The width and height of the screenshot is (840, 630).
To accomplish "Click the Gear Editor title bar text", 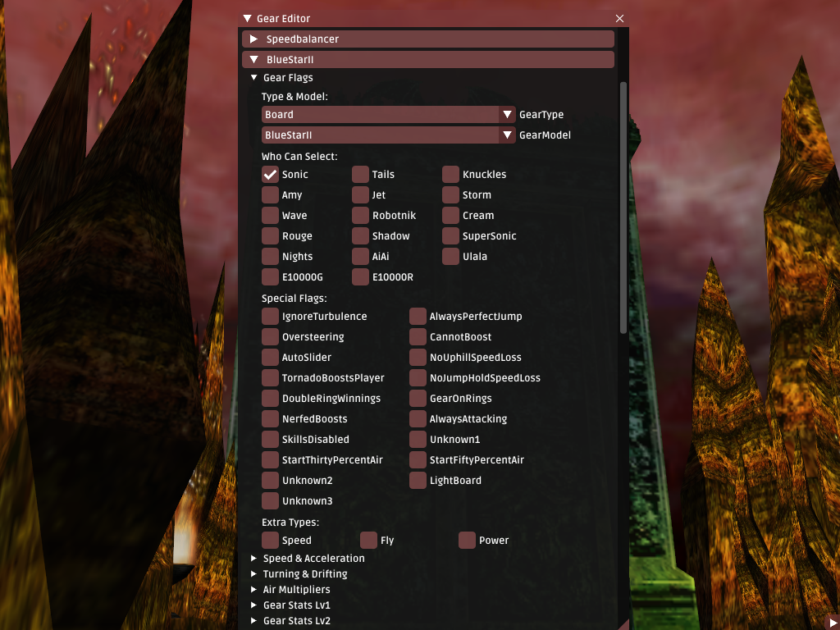I will 283,18.
